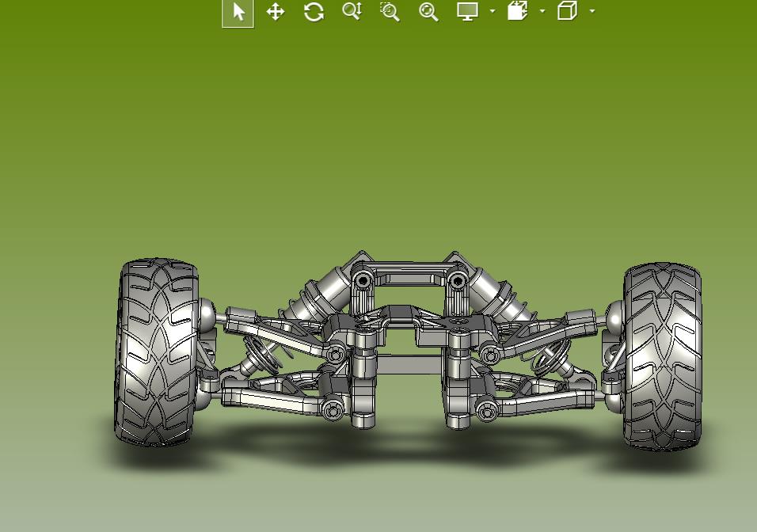Click the cube display style icon

(x=567, y=10)
